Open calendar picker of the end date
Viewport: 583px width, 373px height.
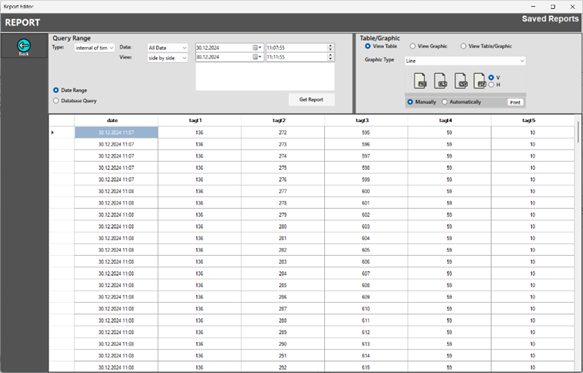point(257,57)
